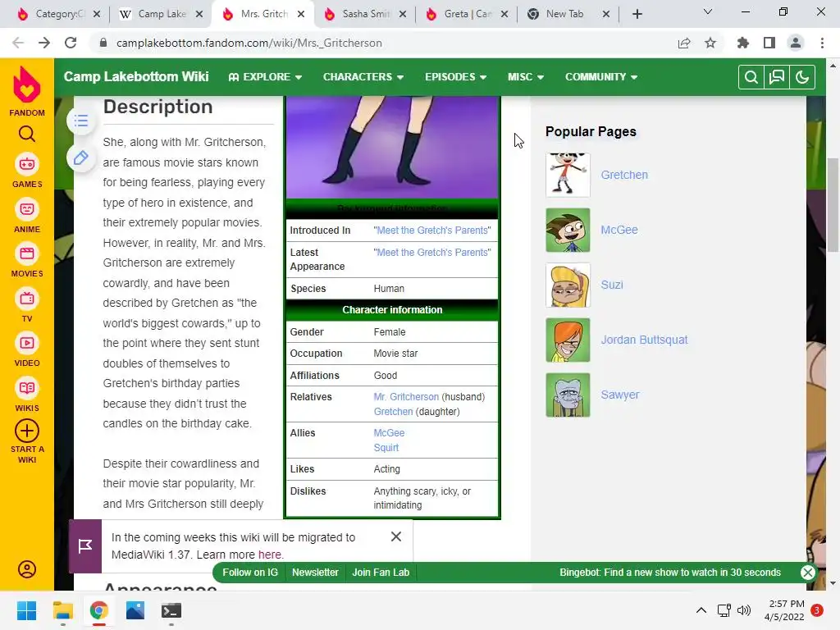
Task: Close the Bingebot banner
Action: click(808, 572)
